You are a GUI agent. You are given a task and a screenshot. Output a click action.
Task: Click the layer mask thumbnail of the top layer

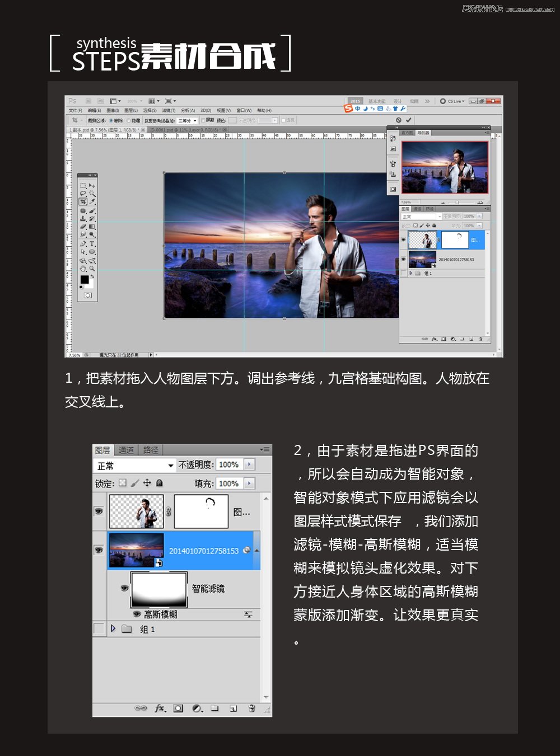point(201,511)
